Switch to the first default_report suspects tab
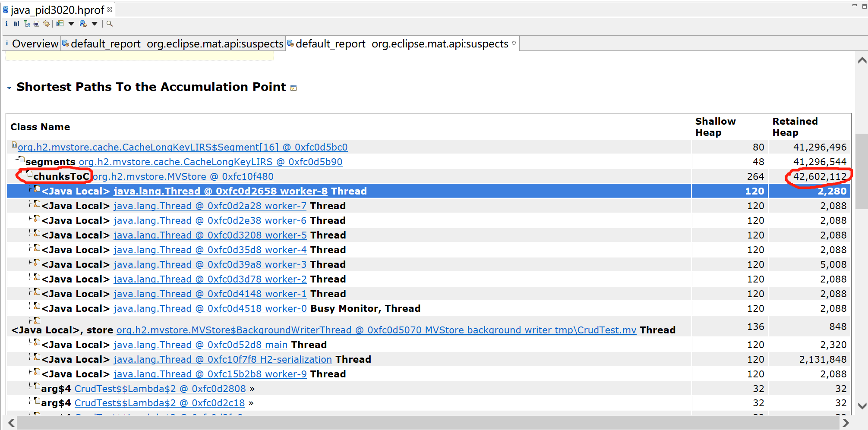This screenshot has height=430, width=868. pos(173,43)
